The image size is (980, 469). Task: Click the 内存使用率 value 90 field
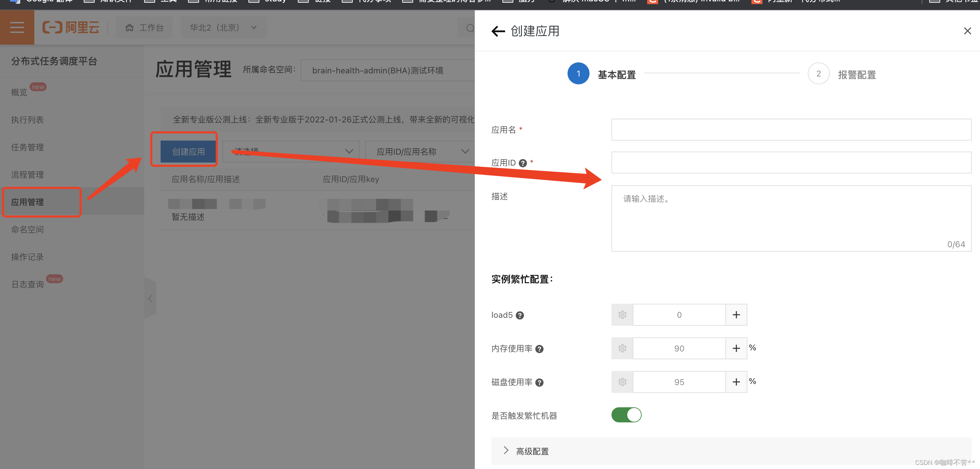(x=679, y=348)
